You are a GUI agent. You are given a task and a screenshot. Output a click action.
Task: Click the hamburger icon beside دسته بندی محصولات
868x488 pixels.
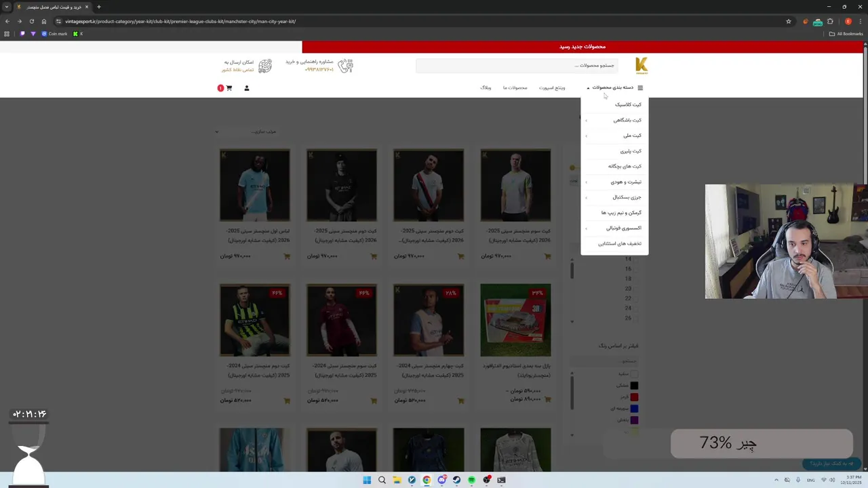(640, 87)
